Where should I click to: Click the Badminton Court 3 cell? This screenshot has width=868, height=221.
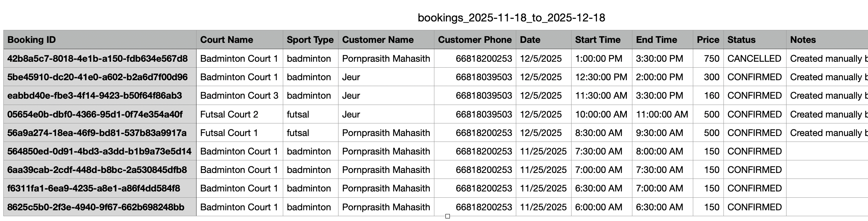[239, 96]
